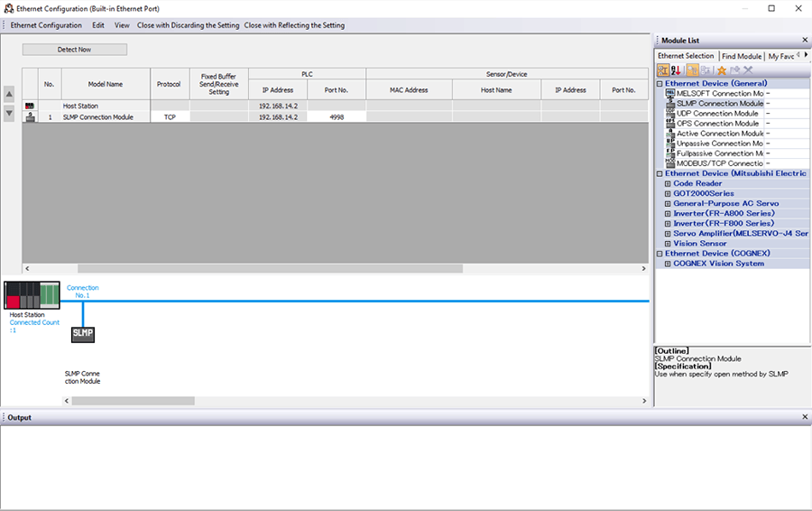Select the UDP Connection Module icon
Image resolution: width=812 pixels, height=511 pixels.
coord(670,114)
